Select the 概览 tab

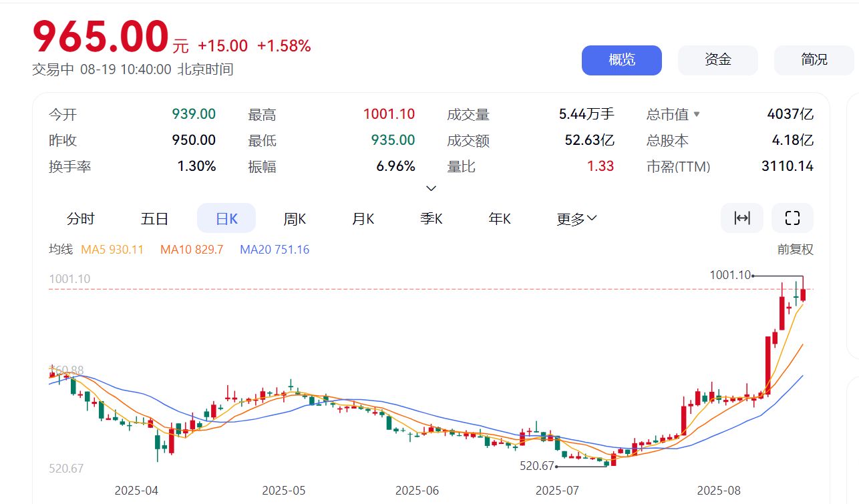(x=621, y=59)
